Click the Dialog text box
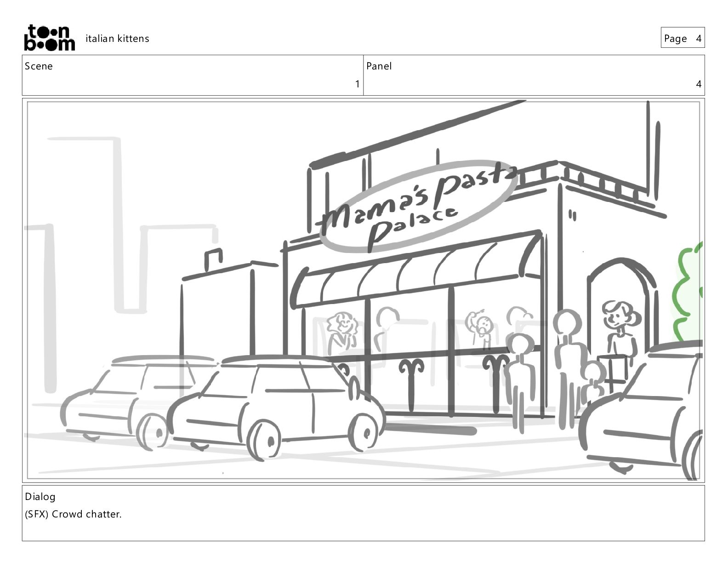 [363, 513]
